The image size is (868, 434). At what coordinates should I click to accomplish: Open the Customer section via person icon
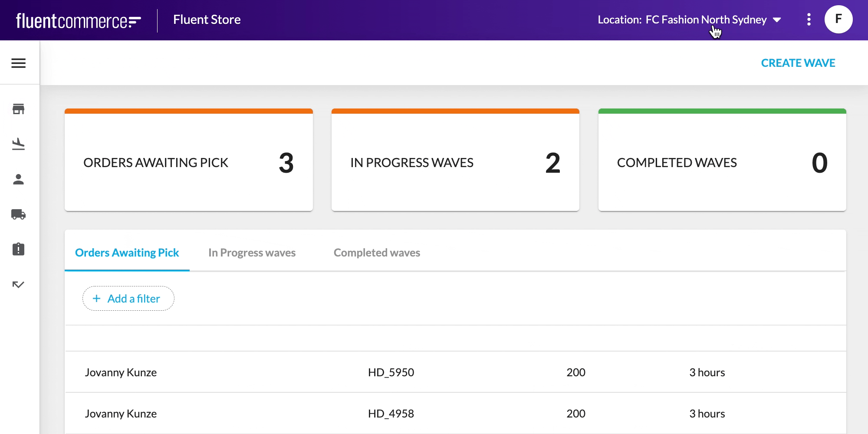(x=18, y=179)
